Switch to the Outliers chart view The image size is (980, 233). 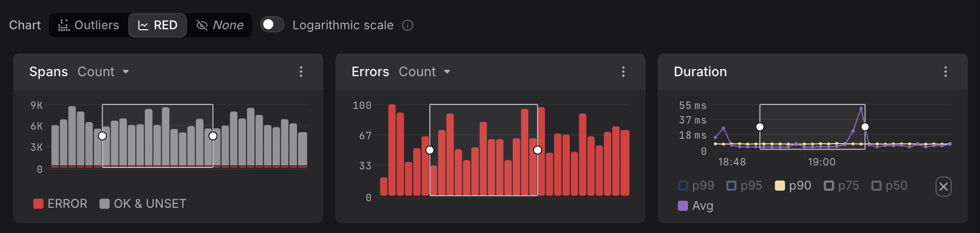click(89, 25)
